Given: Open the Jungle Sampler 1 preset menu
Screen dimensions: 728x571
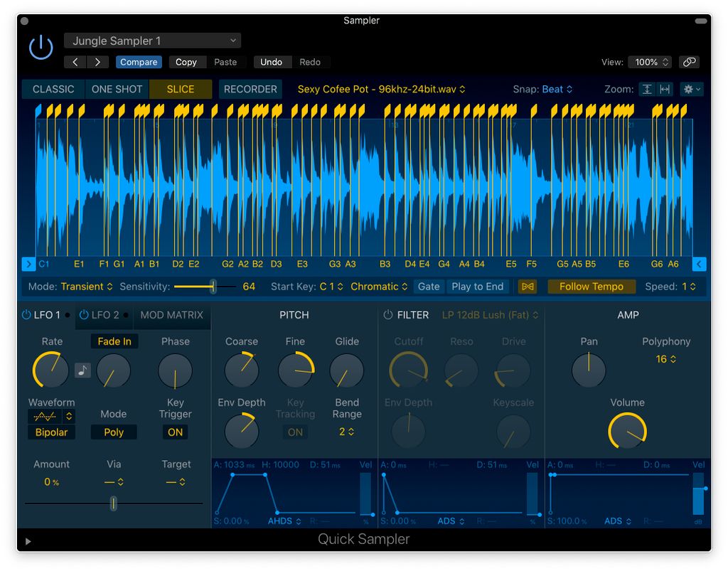Looking at the screenshot, I should [152, 41].
